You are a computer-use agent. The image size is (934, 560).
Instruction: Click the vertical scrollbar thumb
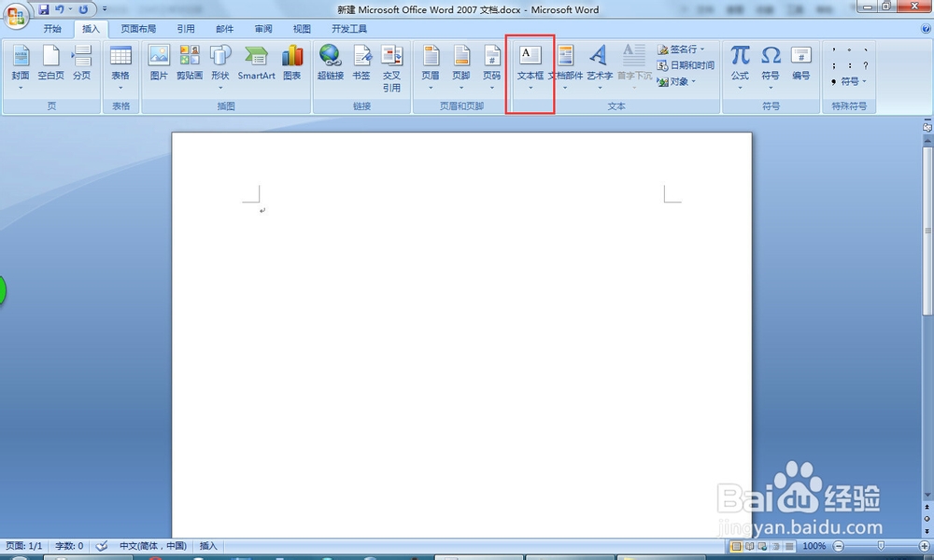pyautogui.click(x=927, y=230)
